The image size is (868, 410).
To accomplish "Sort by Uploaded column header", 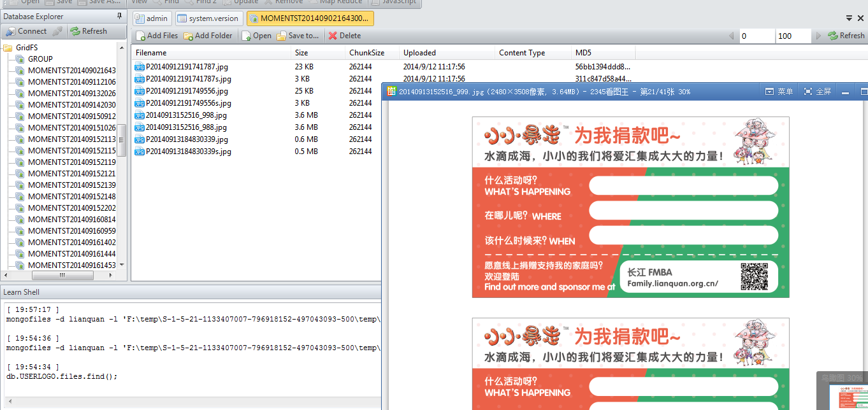I will pyautogui.click(x=447, y=53).
